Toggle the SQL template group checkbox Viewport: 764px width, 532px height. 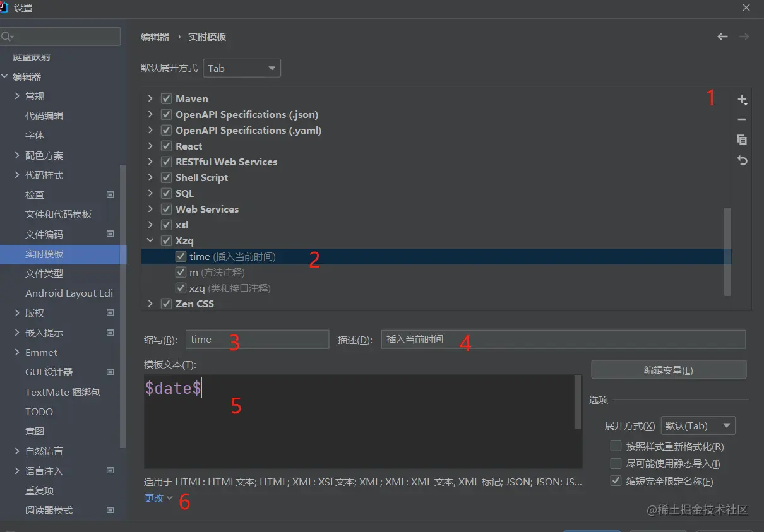[166, 193]
